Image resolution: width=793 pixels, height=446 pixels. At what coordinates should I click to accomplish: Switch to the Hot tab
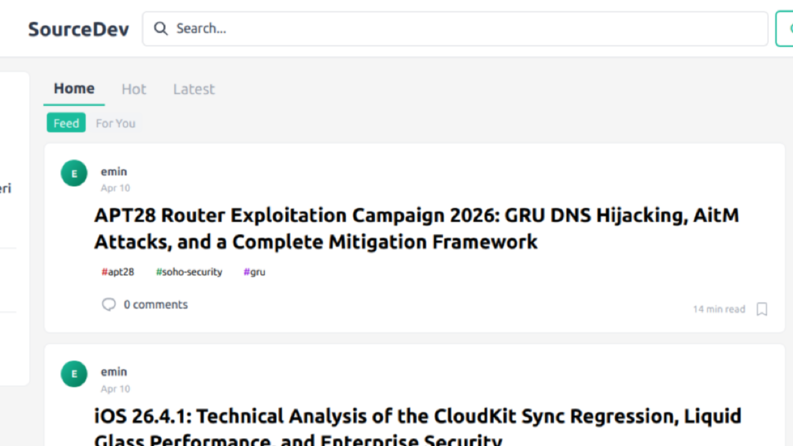tap(134, 89)
